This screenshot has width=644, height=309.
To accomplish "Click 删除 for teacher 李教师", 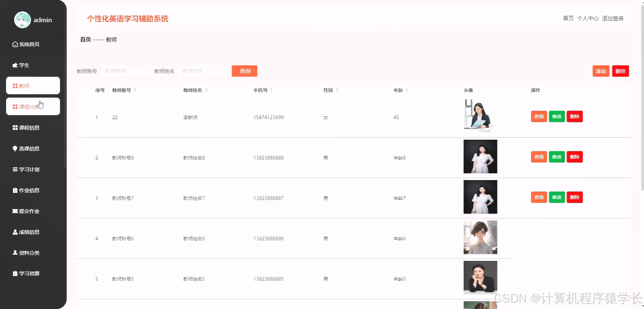I will tap(575, 116).
